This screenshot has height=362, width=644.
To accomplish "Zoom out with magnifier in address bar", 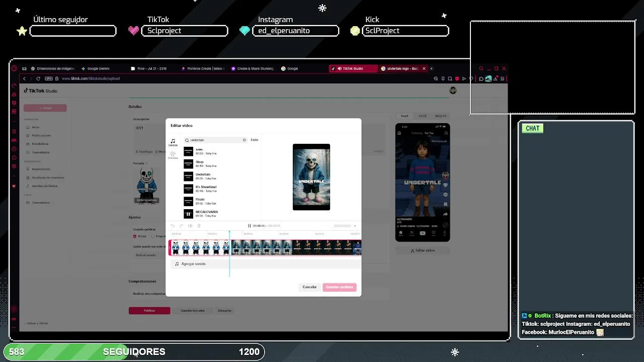I will click(436, 78).
